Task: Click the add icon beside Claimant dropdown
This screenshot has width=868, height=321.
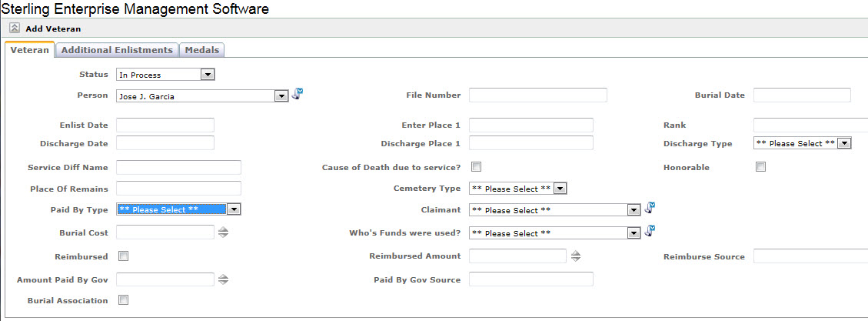Action: coord(650,208)
